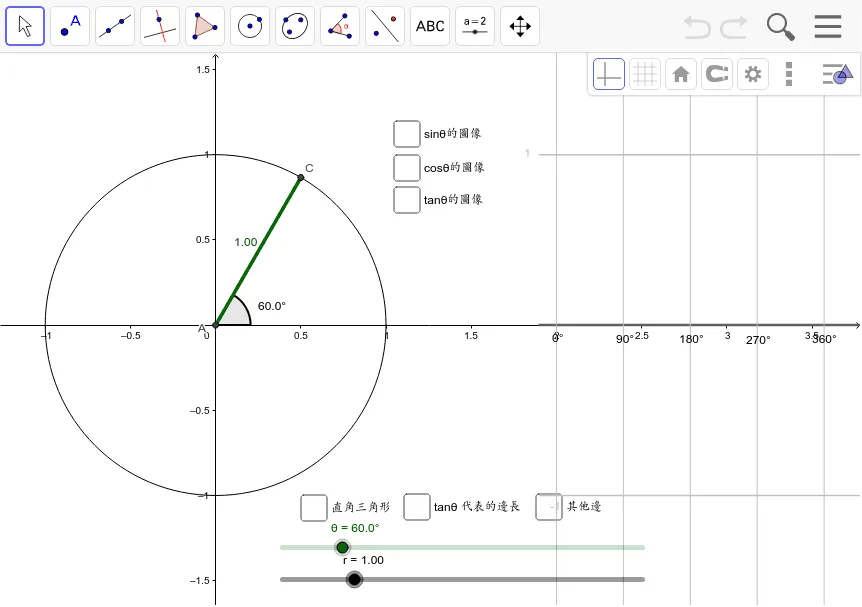The height and width of the screenshot is (607, 862).
Task: Click the gray angle sector at A
Action: click(x=236, y=314)
